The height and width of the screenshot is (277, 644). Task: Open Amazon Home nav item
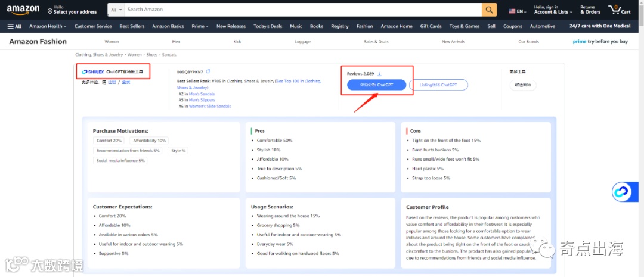click(397, 26)
